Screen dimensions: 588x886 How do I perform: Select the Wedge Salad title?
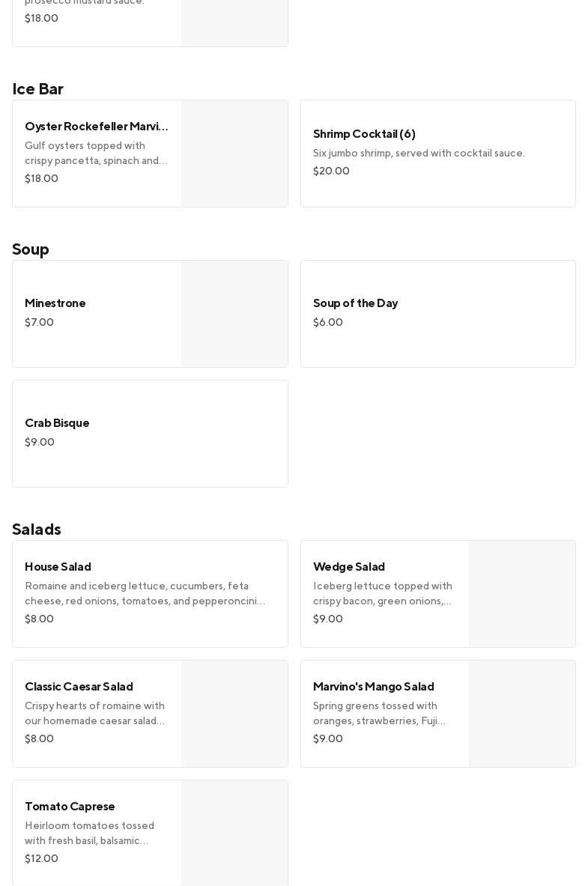click(x=349, y=567)
